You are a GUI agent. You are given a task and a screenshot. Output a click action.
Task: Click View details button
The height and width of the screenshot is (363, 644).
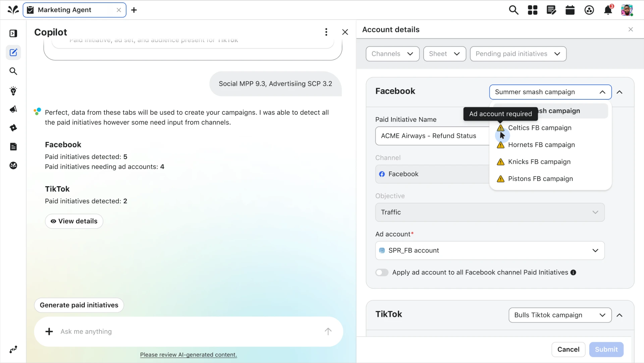point(74,221)
